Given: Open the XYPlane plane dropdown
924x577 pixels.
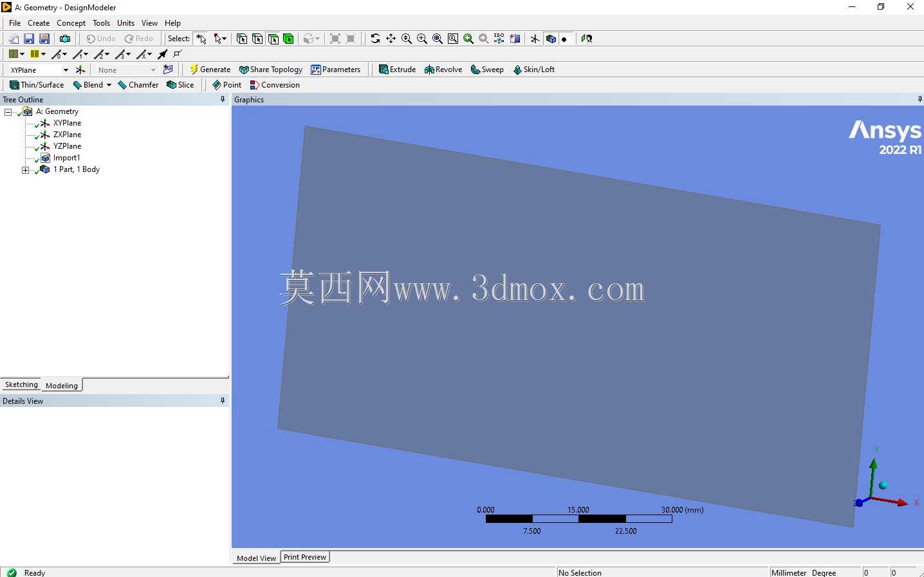Looking at the screenshot, I should click(x=65, y=70).
